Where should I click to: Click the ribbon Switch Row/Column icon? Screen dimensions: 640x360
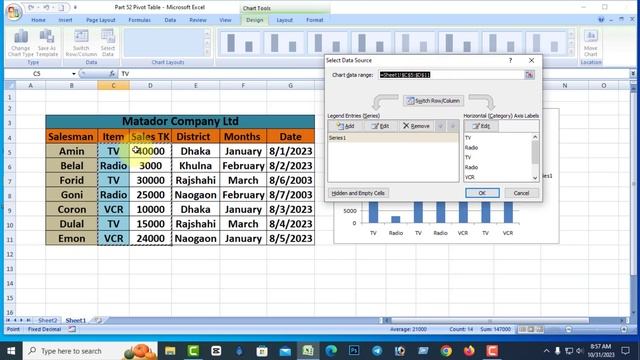[81, 43]
